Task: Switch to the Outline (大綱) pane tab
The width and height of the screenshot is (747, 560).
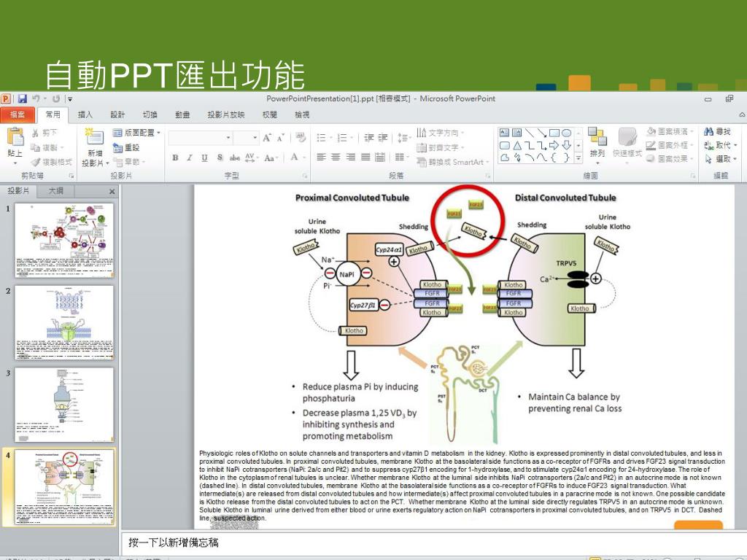Action: click(56, 191)
